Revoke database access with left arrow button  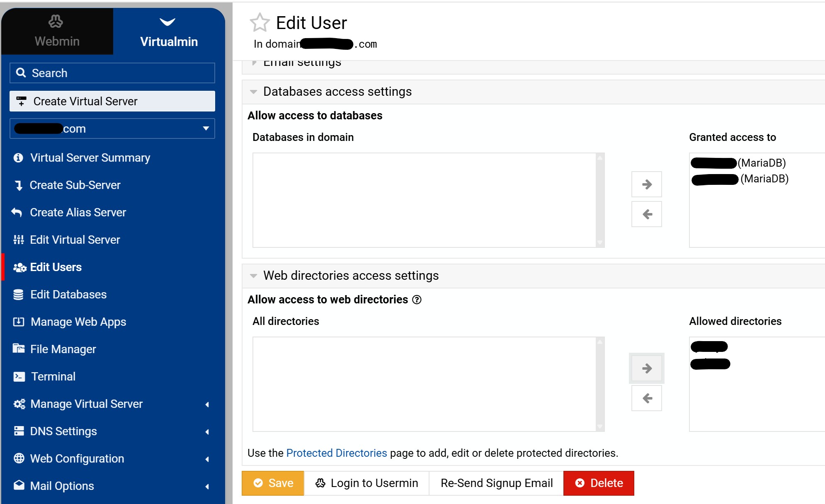646,214
